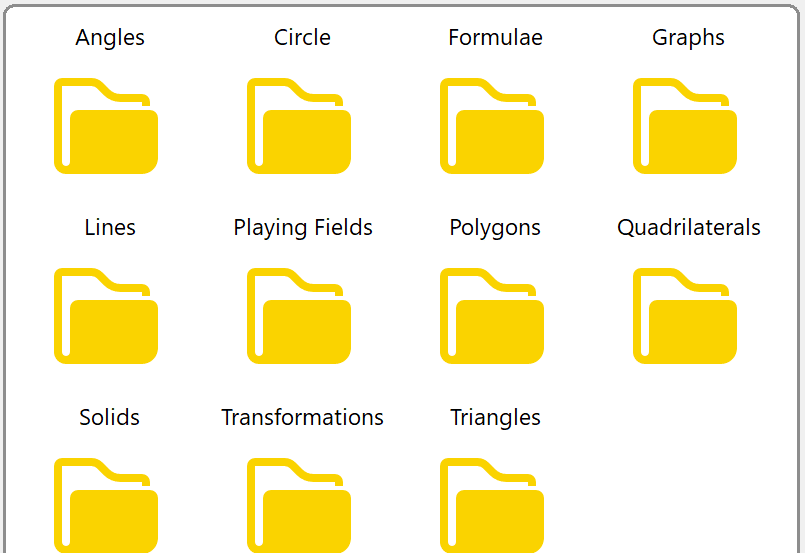
Task: Open the Lines folder icon
Action: coord(106,316)
